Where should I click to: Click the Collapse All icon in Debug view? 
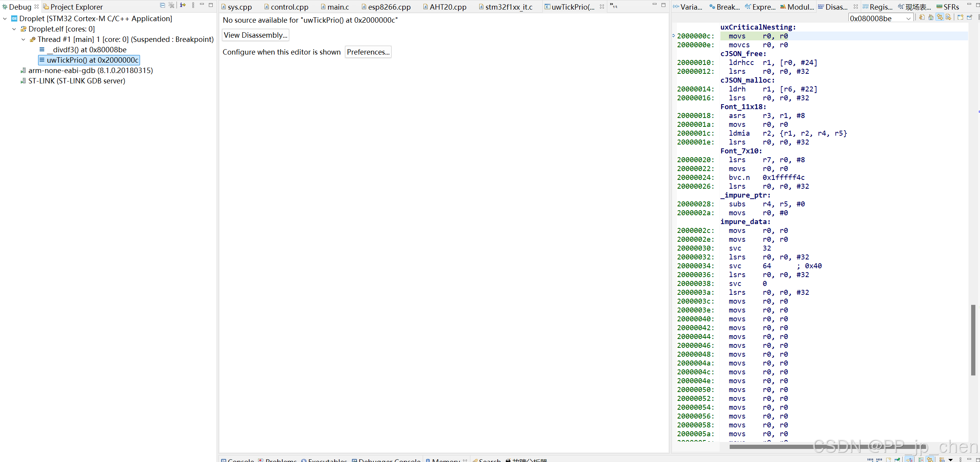tap(162, 5)
